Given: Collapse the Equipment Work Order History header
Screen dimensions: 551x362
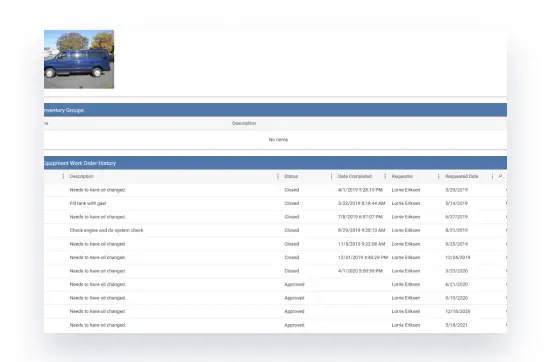Looking at the screenshot, I should 275,163.
